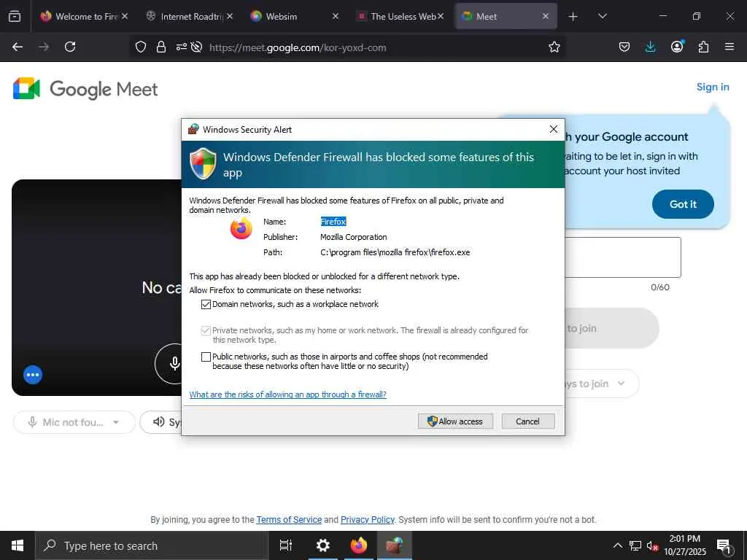This screenshot has width=747, height=560.
Task: Click the greyed Private networks checkbox
Action: (x=206, y=330)
